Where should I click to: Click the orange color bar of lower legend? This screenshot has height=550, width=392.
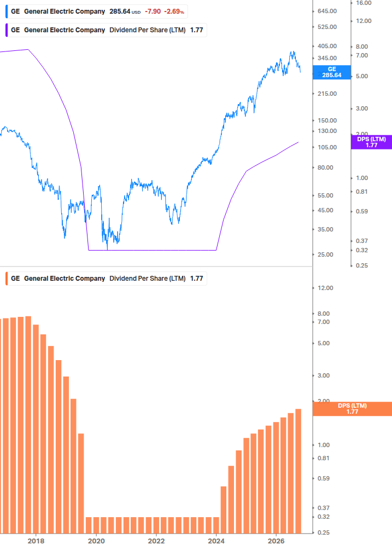pos(7,279)
